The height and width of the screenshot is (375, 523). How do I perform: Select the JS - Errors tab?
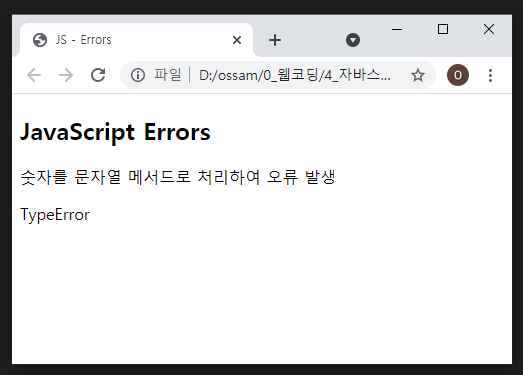136,40
